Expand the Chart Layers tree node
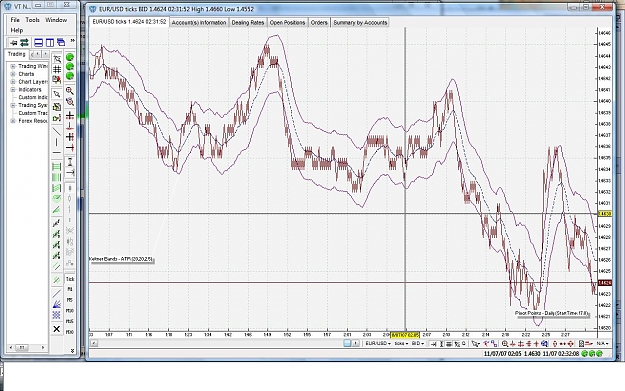The width and height of the screenshot is (625, 391). (13, 82)
